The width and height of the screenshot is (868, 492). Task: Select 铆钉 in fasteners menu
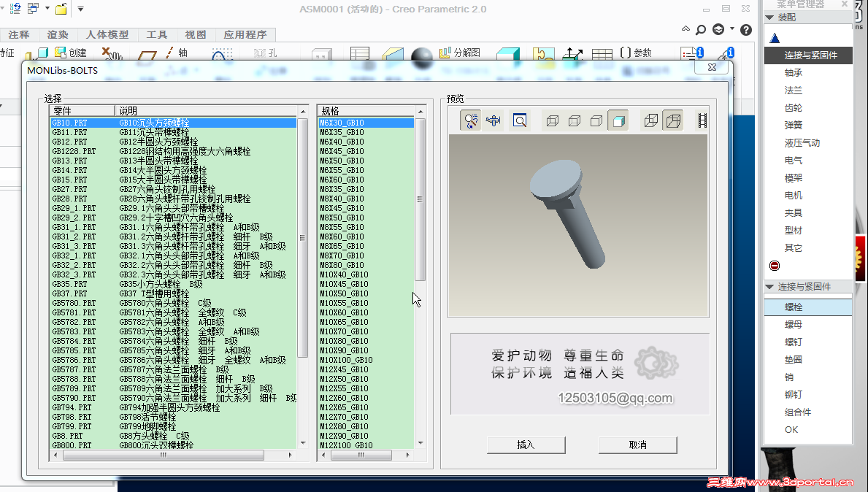(794, 395)
